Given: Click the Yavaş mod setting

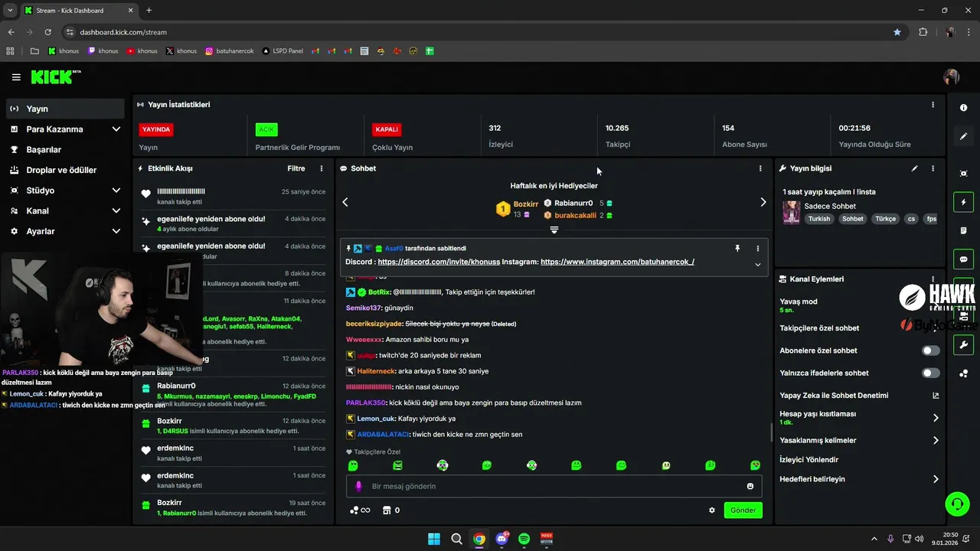Looking at the screenshot, I should coord(799,305).
